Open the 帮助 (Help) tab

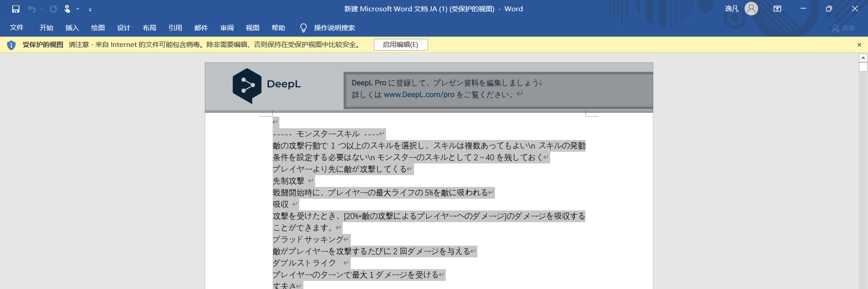pos(278,28)
